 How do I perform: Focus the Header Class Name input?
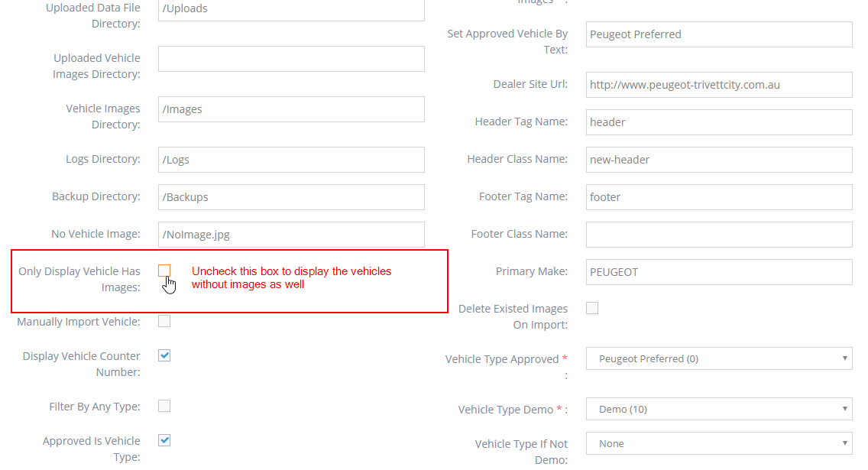click(x=718, y=160)
